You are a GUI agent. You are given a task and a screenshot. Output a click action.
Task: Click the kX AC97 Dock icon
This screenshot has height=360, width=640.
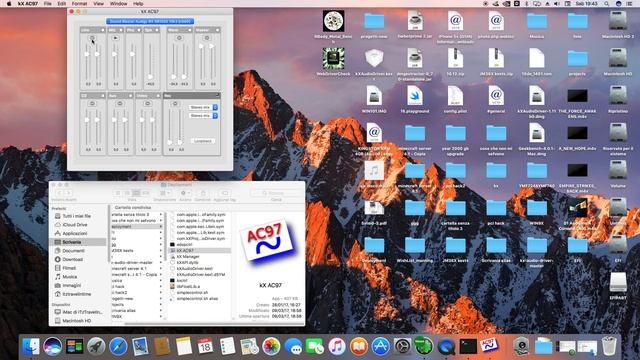tap(489, 345)
